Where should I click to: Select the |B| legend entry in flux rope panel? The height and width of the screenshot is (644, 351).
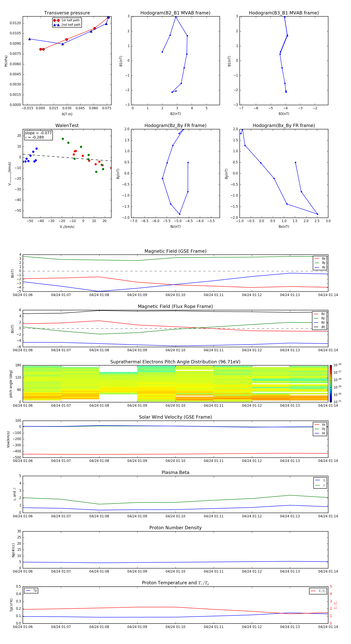coord(320,327)
